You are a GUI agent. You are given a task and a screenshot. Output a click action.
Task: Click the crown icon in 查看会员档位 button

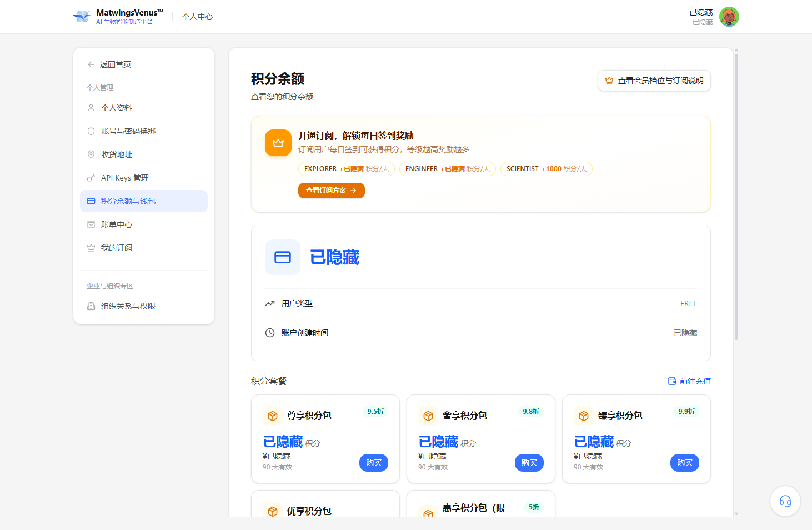click(x=609, y=81)
